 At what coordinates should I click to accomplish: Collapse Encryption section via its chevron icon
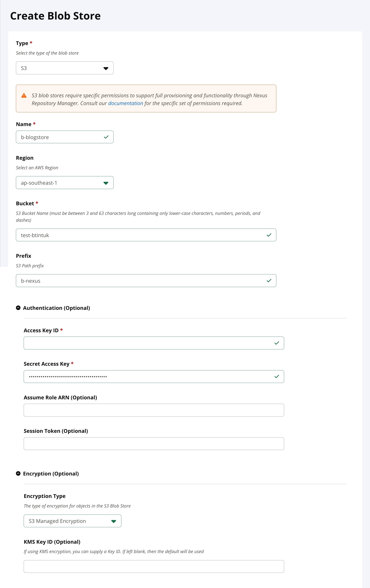[18, 474]
